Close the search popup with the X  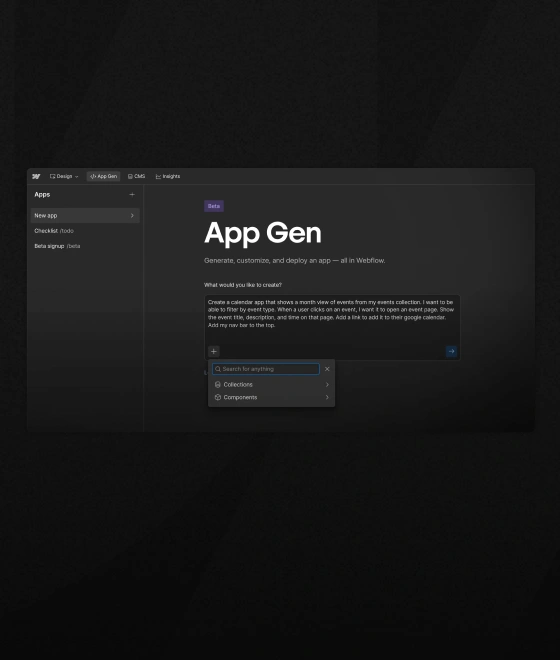[327, 369]
